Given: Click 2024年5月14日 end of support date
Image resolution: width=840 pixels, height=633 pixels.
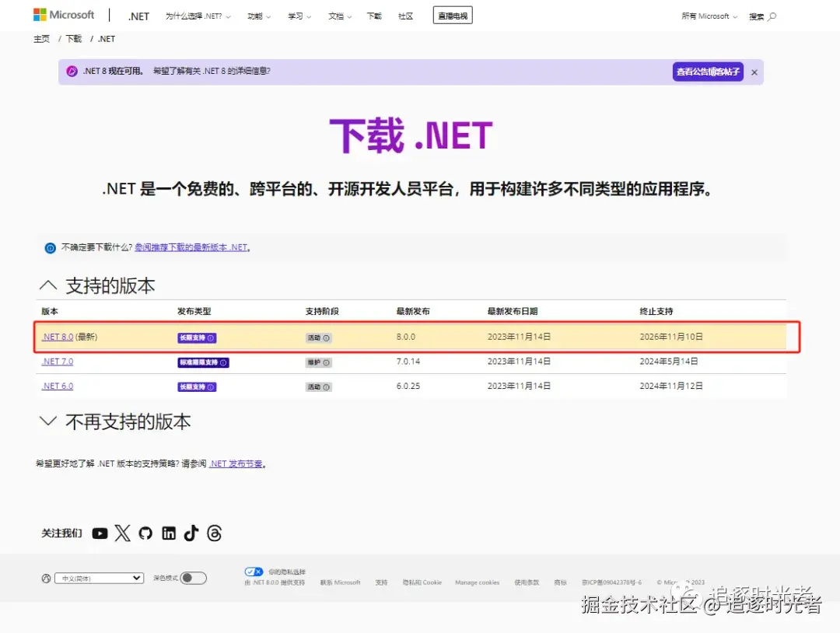Looking at the screenshot, I should (x=669, y=362).
